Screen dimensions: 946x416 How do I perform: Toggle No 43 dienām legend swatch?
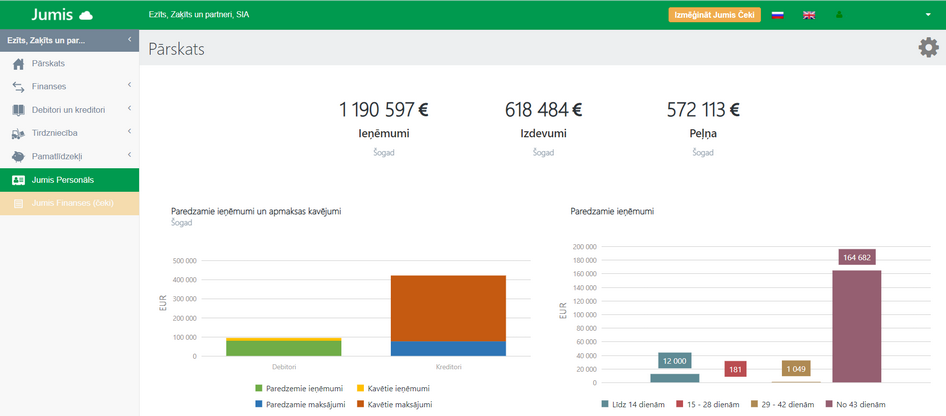click(830, 404)
